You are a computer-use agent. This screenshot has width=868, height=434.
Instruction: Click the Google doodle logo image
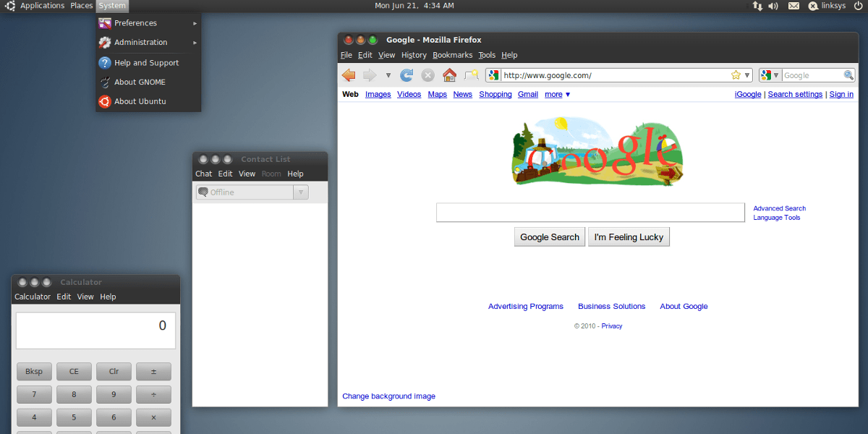coord(598,153)
